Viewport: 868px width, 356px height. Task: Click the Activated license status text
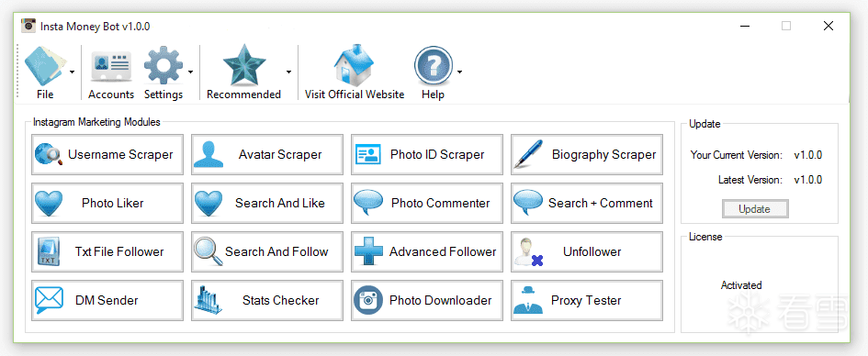coord(741,285)
